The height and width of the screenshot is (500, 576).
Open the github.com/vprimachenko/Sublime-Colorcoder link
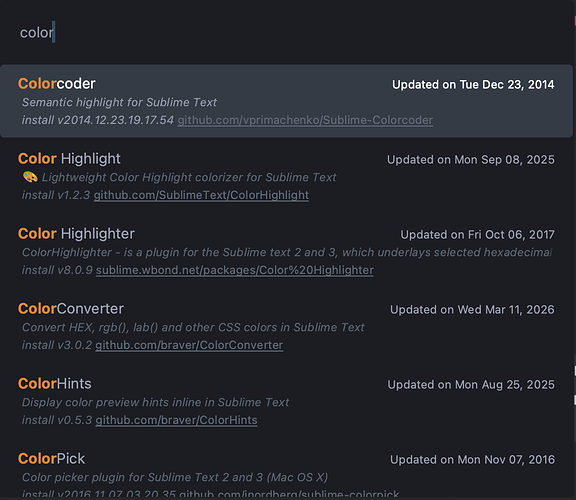(x=305, y=120)
